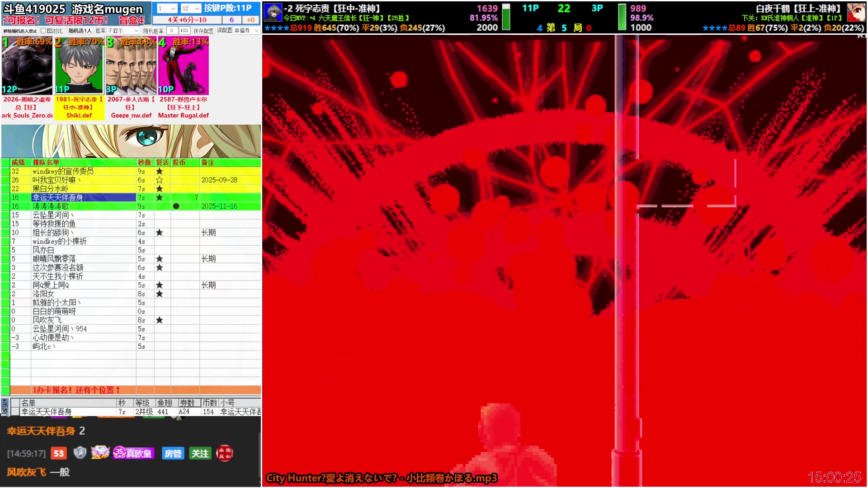Click the revive star in 阿Q爱上阿Q row
This screenshot has height=488, width=868.
tap(159, 285)
